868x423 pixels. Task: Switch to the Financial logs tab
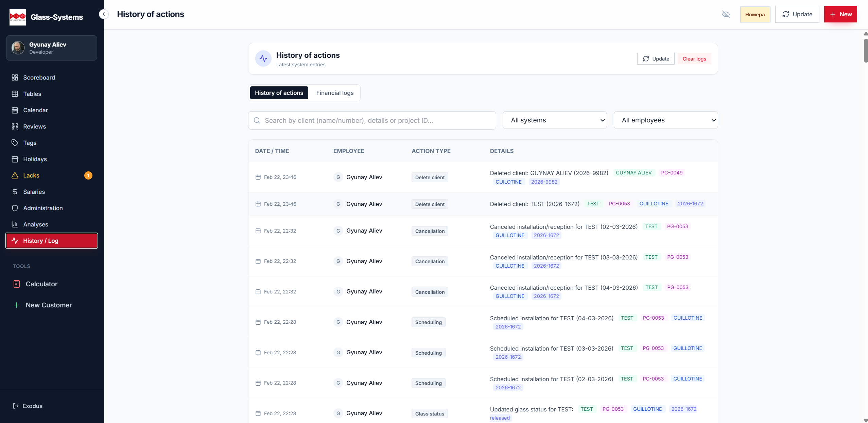click(334, 93)
